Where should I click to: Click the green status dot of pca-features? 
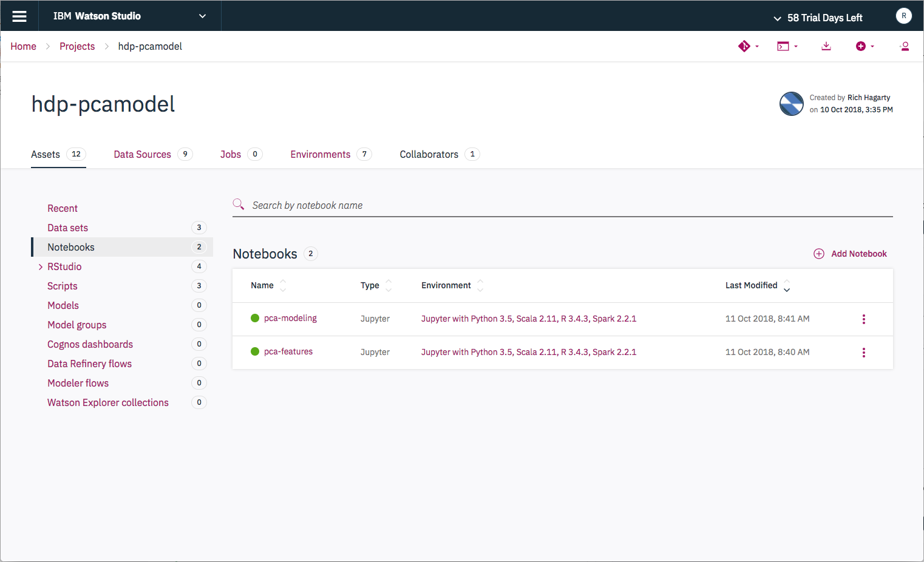[x=255, y=351]
